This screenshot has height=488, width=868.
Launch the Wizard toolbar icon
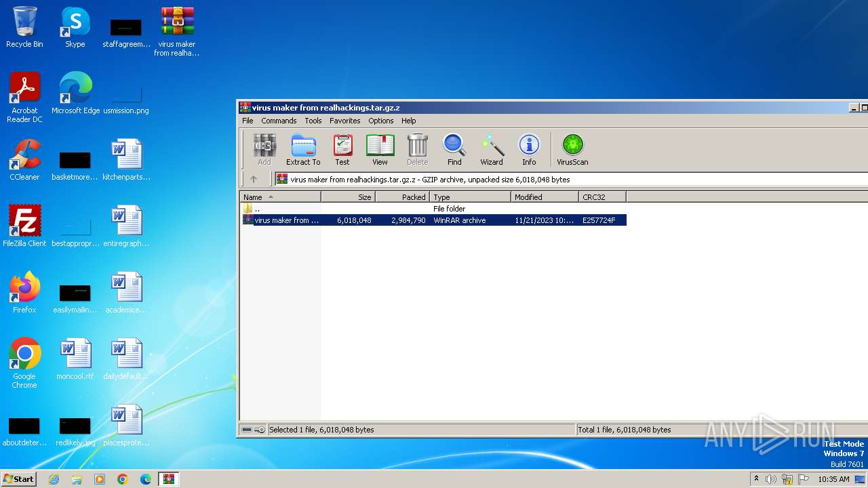(x=492, y=149)
